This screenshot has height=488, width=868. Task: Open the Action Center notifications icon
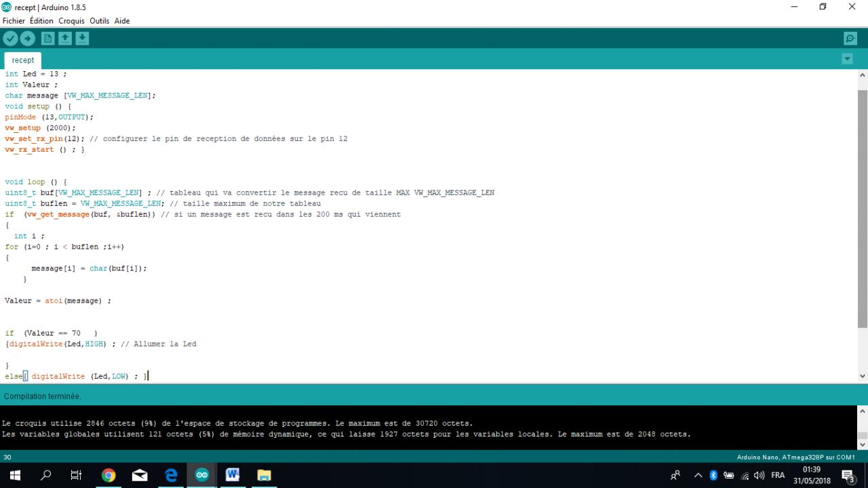(x=849, y=476)
